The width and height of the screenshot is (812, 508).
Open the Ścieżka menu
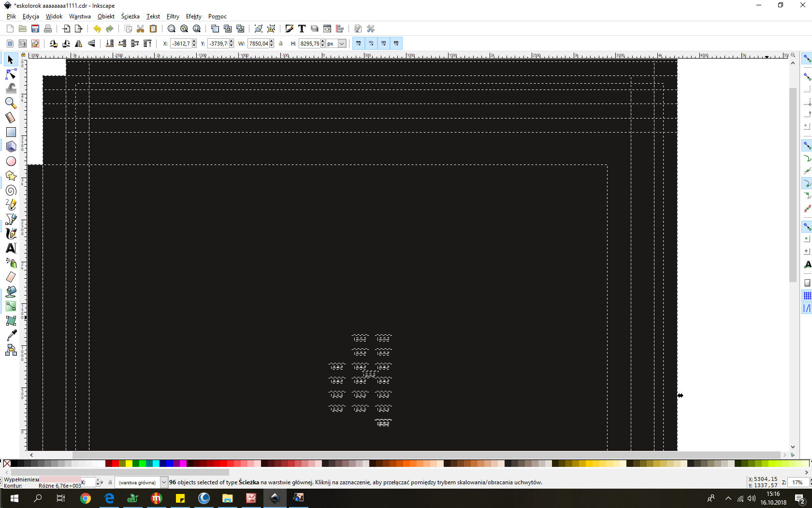(130, 16)
